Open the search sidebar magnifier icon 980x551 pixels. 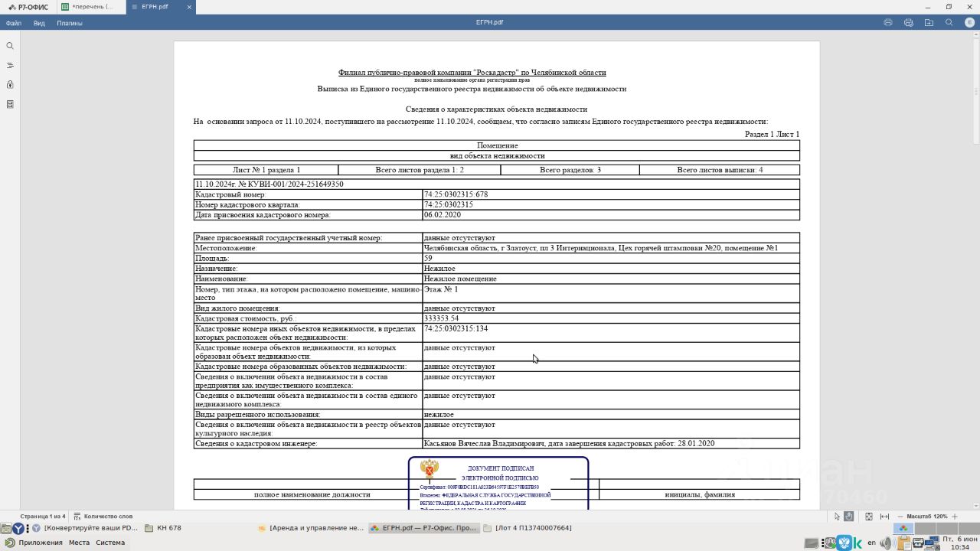10,46
